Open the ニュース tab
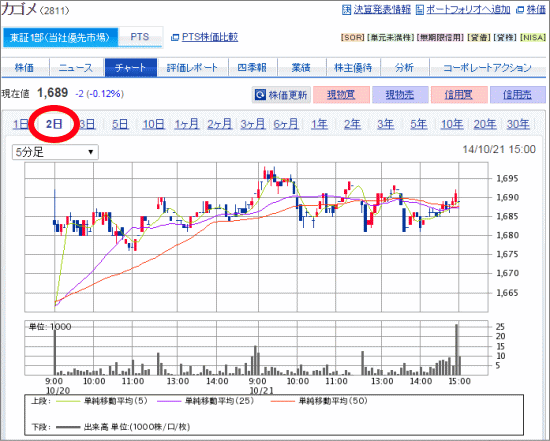The image size is (550, 441). (x=76, y=67)
